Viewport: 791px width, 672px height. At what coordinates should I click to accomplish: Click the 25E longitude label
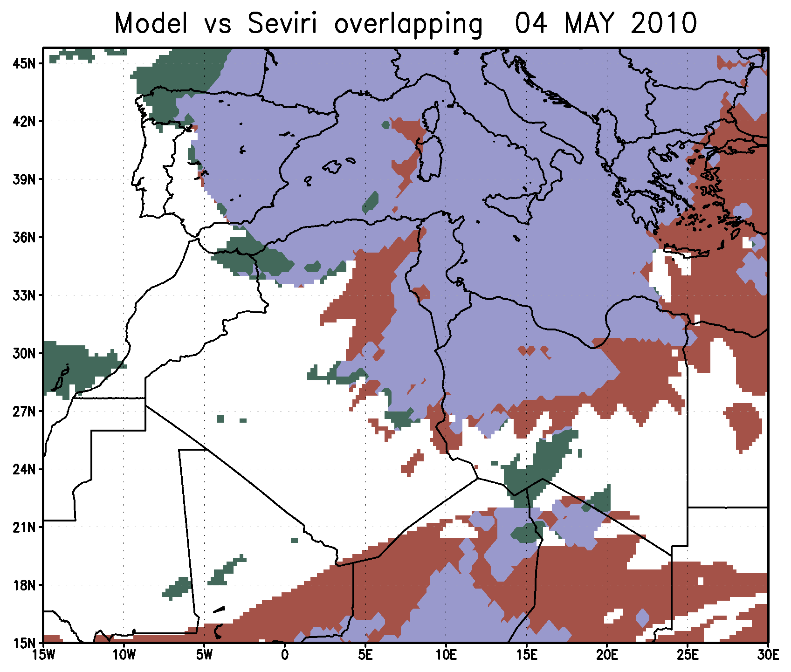click(x=688, y=655)
